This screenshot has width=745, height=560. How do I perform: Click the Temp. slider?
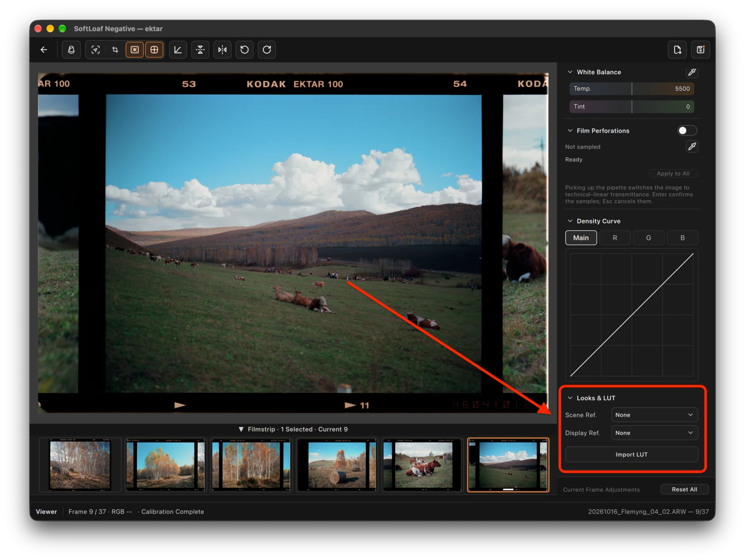click(632, 89)
